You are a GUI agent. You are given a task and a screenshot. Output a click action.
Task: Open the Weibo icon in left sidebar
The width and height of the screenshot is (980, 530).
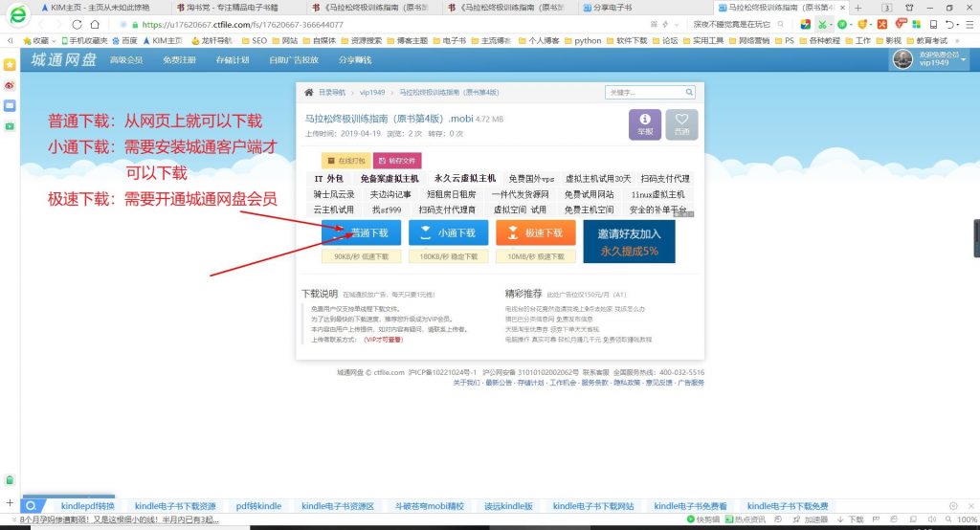(x=10, y=85)
